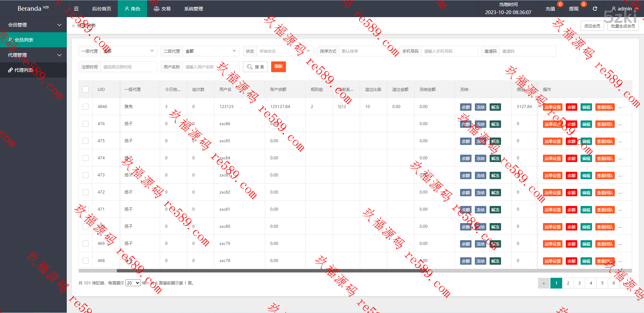The width and height of the screenshot is (644, 313).
Task: Click the horizontal table scrollbar
Action: click(x=268, y=271)
